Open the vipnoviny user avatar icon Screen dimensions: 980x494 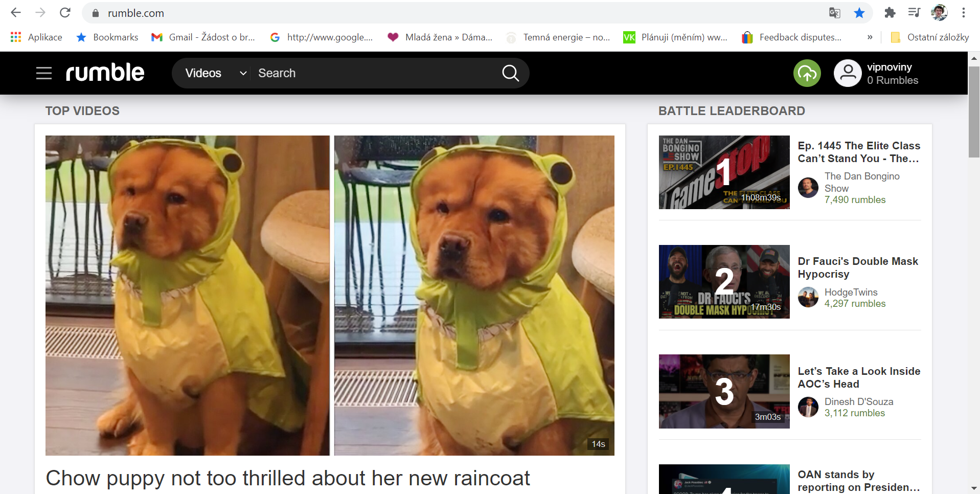click(x=848, y=73)
